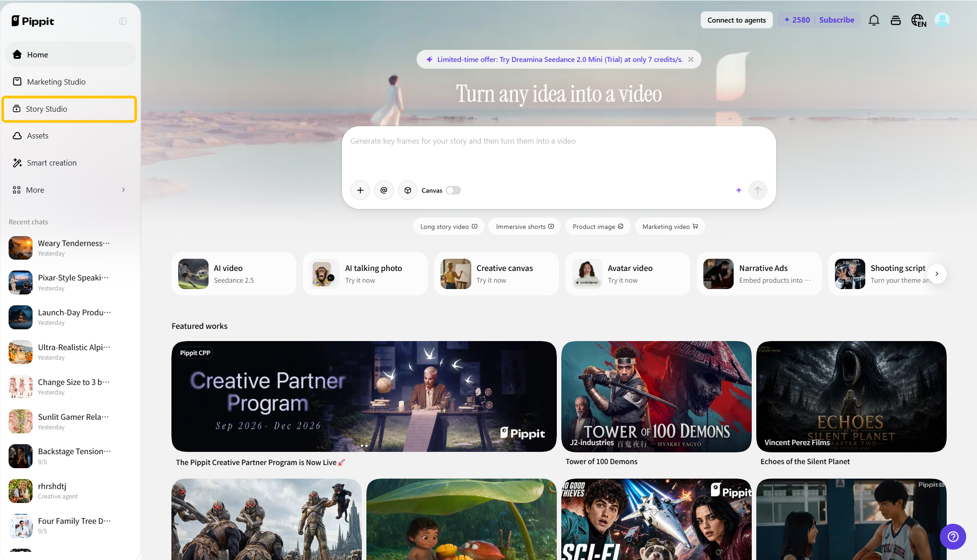Open the Creative Partner Program banner
977x560 pixels.
364,396
